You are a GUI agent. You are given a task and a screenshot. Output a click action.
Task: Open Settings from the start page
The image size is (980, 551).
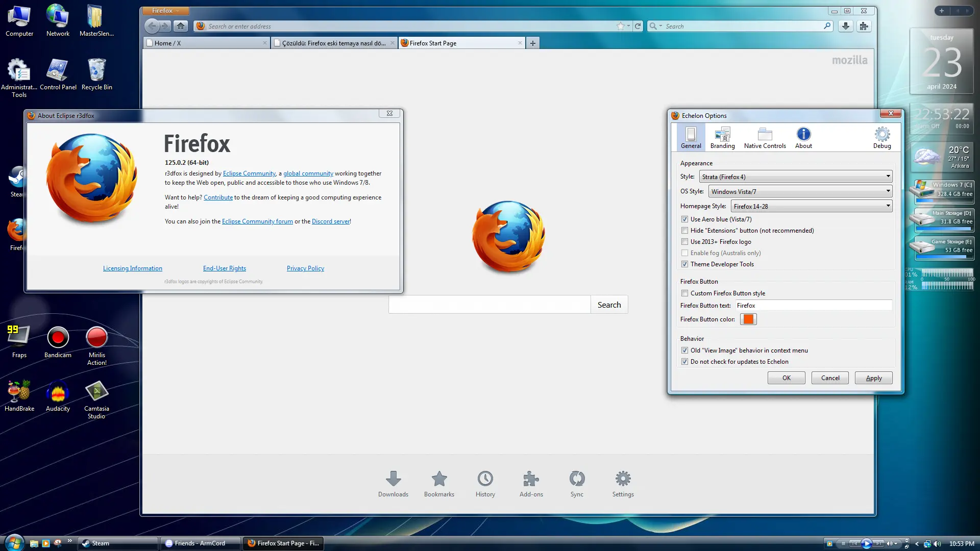[x=623, y=484]
